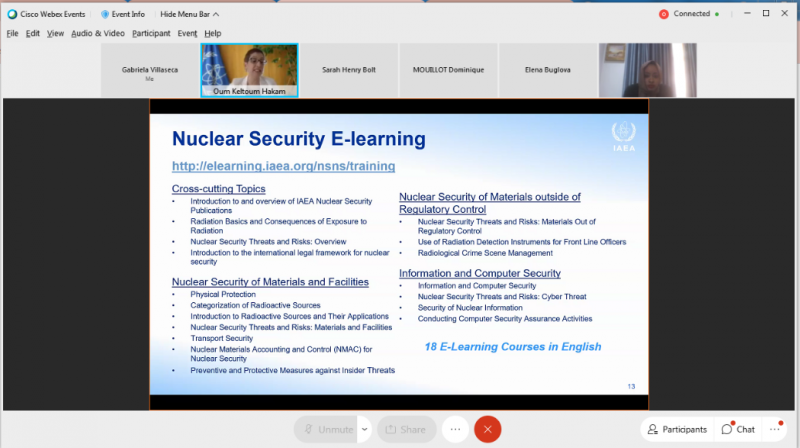Collapse menu with Hide Menu Bar chevron
This screenshot has height=448, width=800.
pos(216,14)
